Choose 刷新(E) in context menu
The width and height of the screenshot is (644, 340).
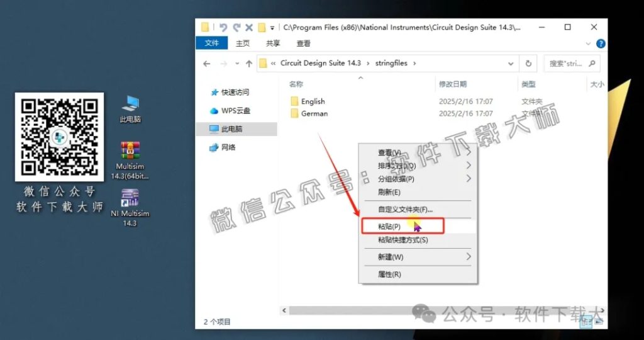[418, 192]
